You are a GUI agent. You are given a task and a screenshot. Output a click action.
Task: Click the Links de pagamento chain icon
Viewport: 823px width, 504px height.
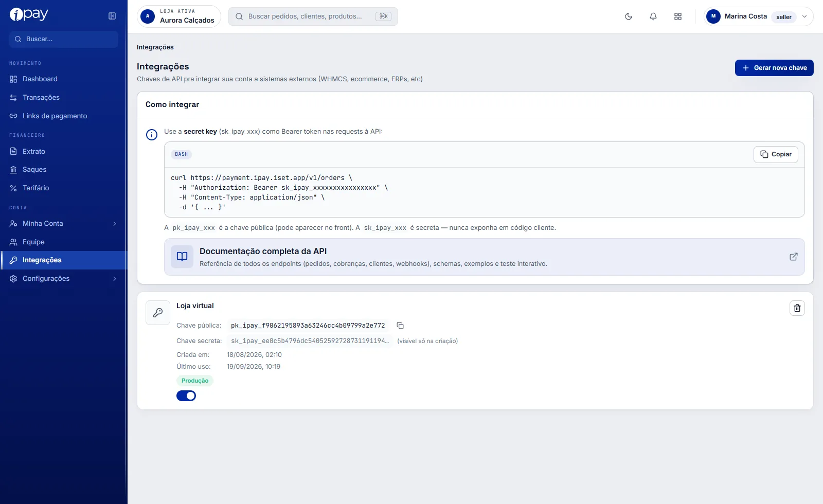(13, 116)
